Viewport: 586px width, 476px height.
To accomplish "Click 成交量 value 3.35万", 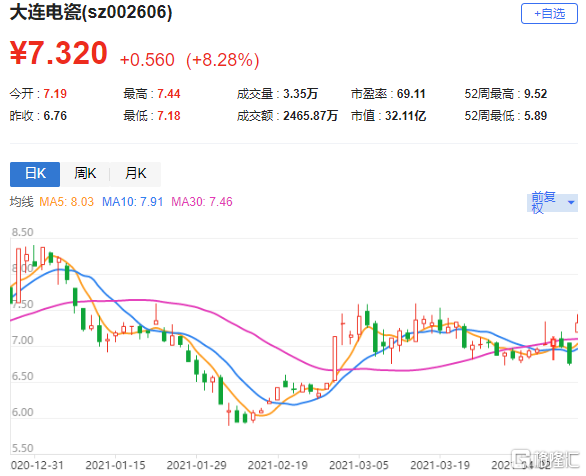I will pos(300,93).
